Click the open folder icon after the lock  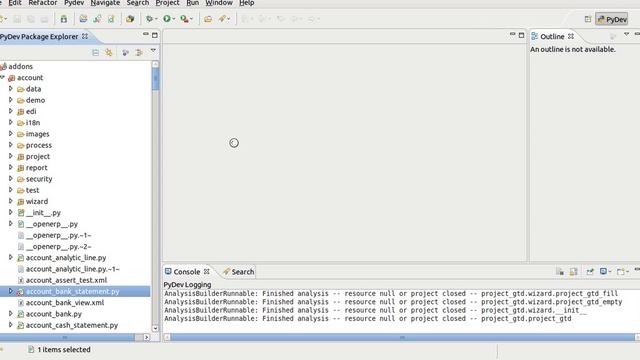(83, 19)
